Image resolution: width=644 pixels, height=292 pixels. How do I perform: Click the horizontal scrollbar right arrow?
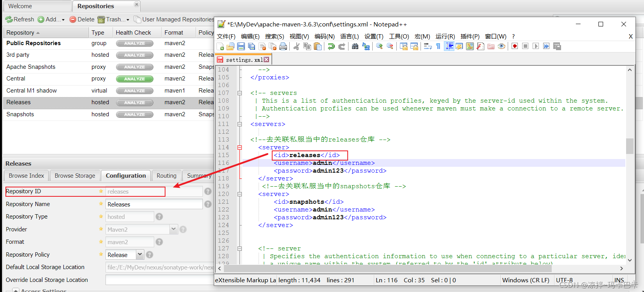click(x=621, y=268)
